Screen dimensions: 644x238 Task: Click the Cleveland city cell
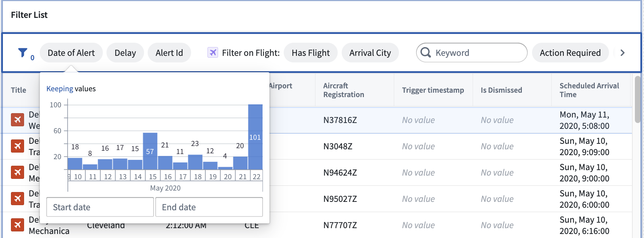(x=106, y=226)
